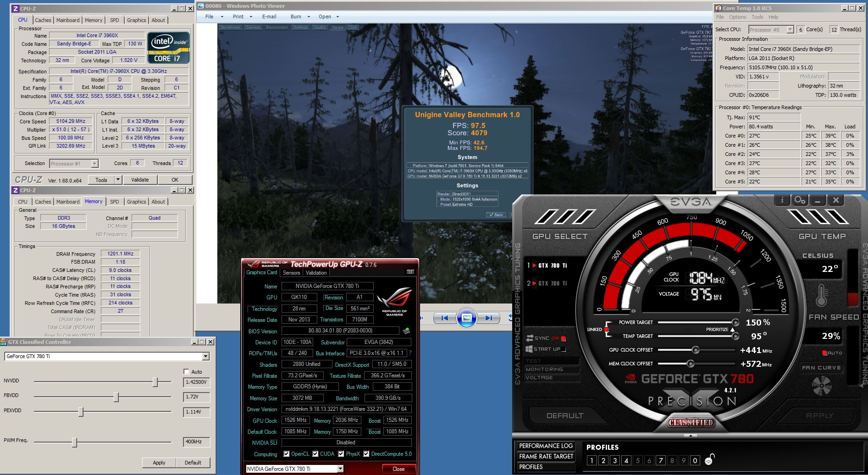Click E-mail in Photo Viewer toolbar
Image resolution: width=868 pixels, height=475 pixels.
point(269,17)
